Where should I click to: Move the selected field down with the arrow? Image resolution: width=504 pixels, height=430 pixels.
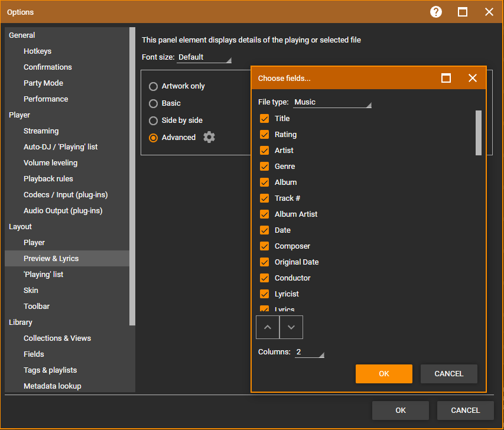pyautogui.click(x=291, y=327)
